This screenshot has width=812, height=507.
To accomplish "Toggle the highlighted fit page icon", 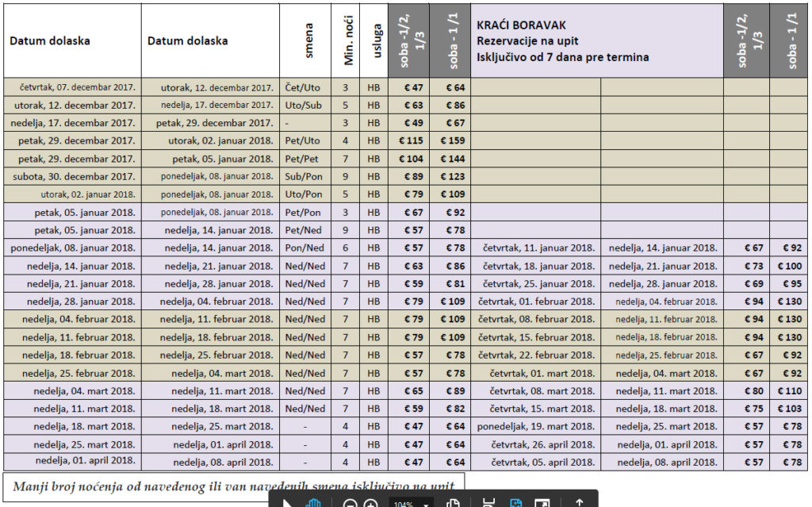I will pyautogui.click(x=515, y=503).
